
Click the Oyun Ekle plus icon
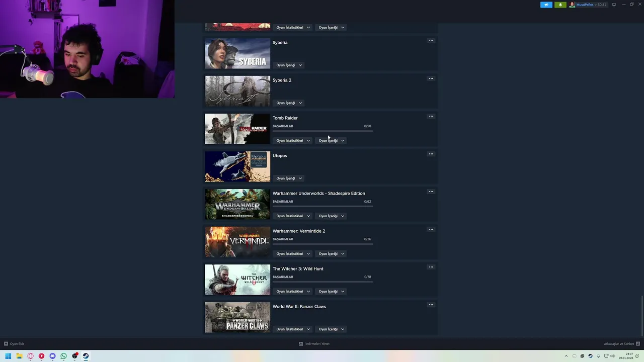tap(6, 344)
